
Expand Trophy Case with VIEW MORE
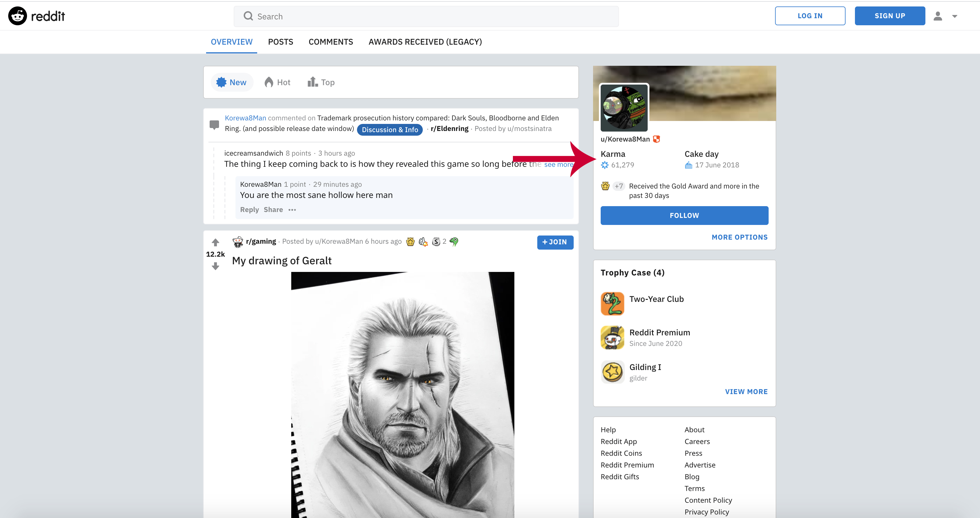point(746,392)
